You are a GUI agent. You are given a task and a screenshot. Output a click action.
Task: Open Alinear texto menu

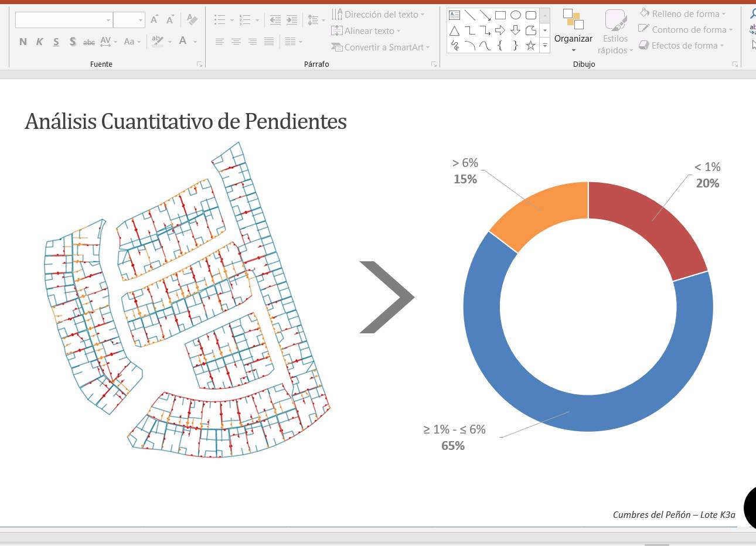[x=366, y=31]
